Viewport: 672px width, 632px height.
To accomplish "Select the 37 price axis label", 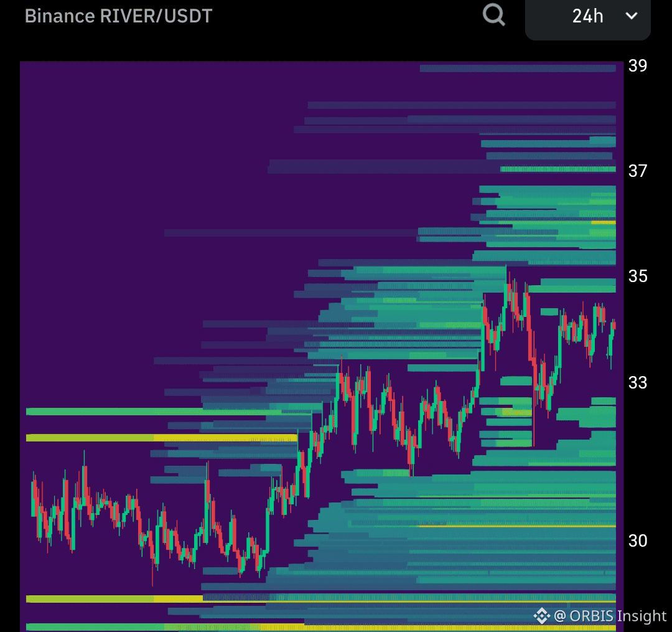I will click(x=638, y=169).
